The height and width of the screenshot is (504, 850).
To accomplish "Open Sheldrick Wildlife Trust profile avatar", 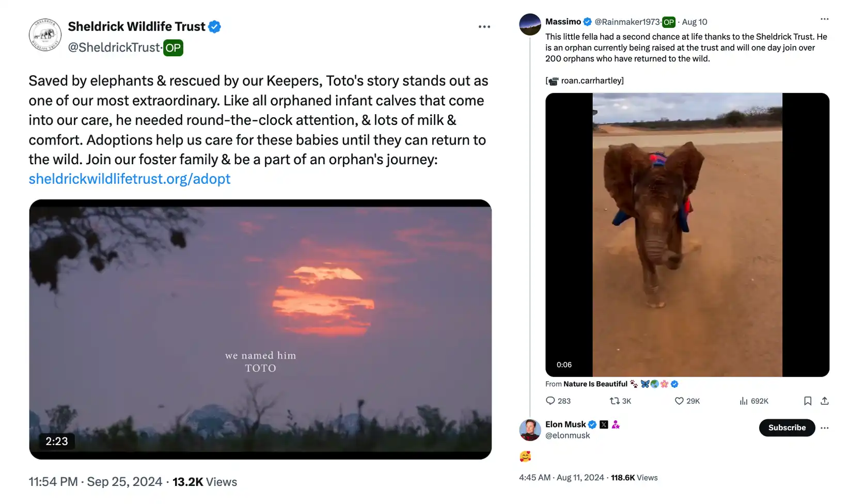I will coord(45,35).
